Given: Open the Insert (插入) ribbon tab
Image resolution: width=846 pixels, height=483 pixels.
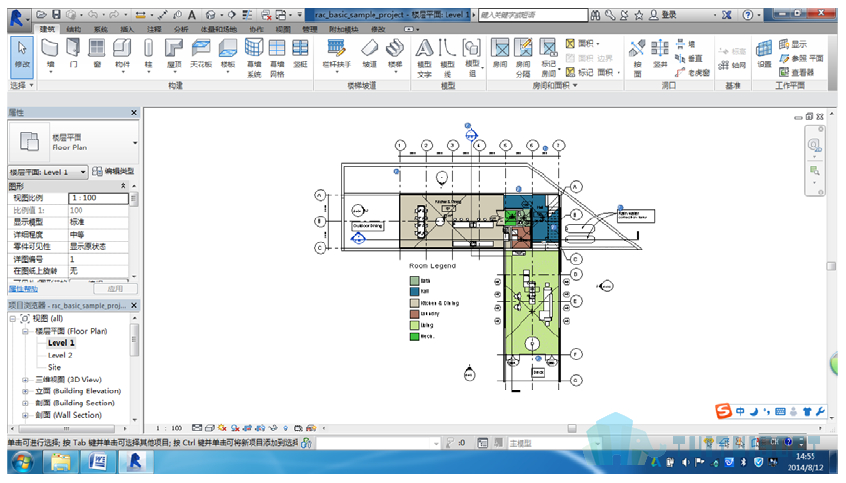Looking at the screenshot, I should coord(127,29).
